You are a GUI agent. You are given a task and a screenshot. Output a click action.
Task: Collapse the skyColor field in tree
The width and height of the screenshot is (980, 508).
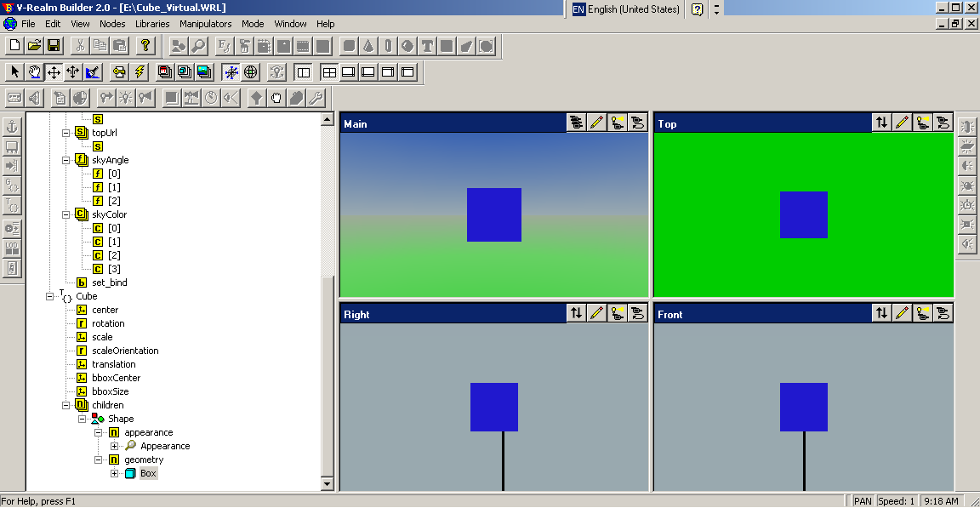(x=66, y=214)
